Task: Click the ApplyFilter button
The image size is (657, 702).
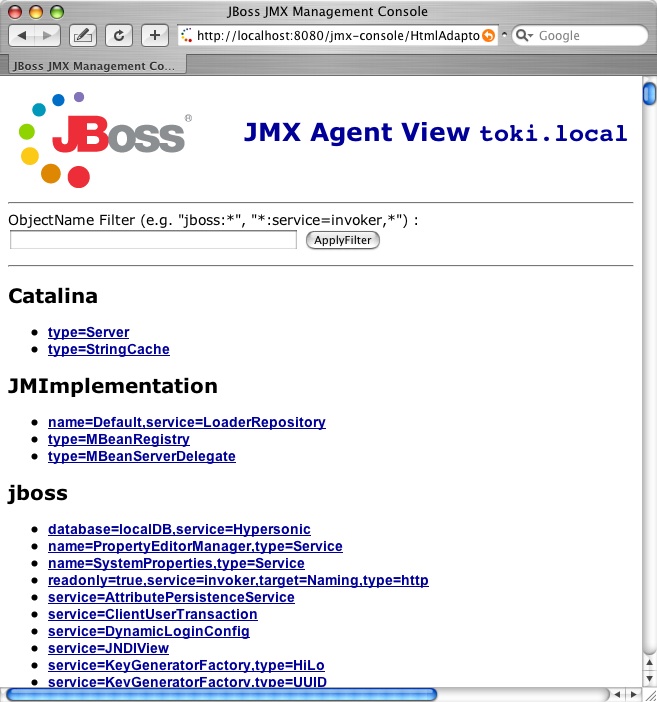Action: click(x=343, y=240)
